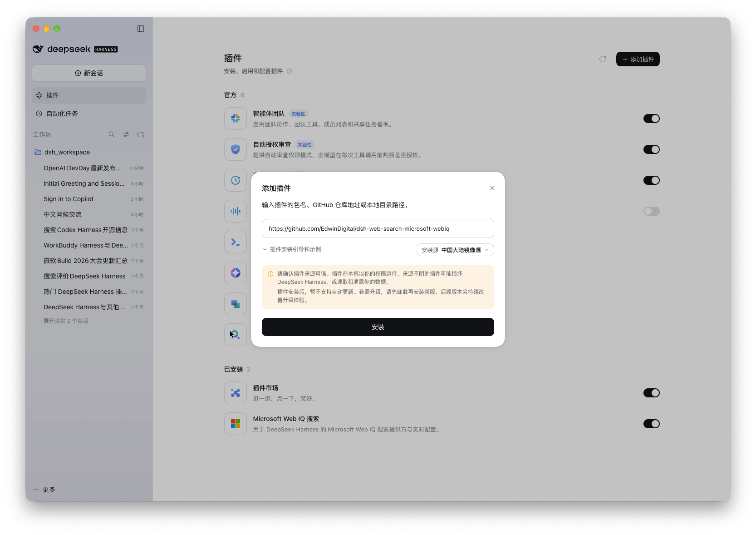Open workspace filter settings icon
The image size is (756, 535).
(126, 134)
